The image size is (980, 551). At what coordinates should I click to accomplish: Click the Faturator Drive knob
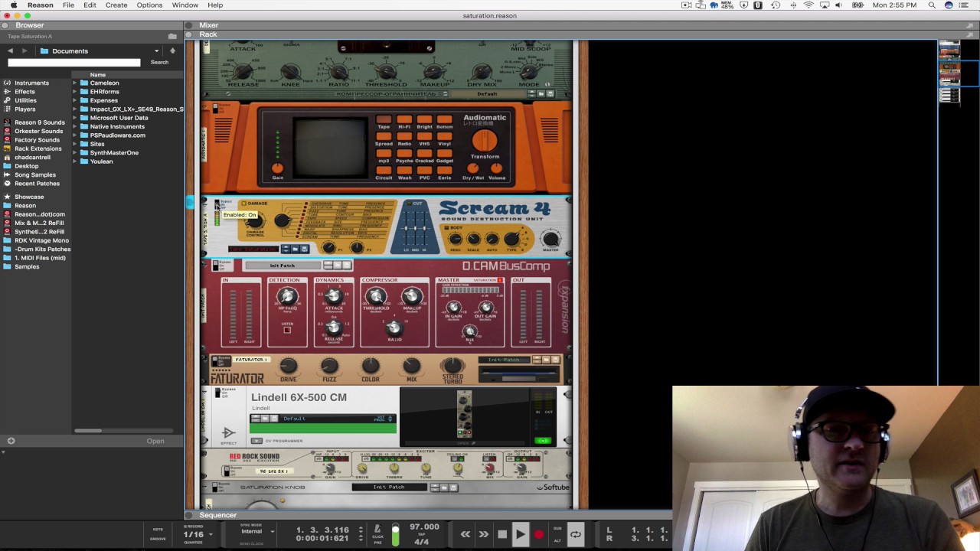(x=288, y=367)
